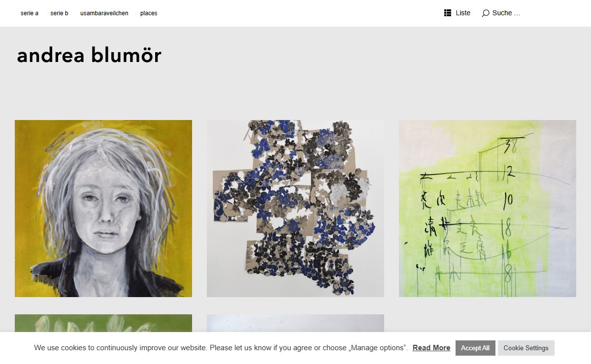Open the serie b menu item
Viewport: 591px width, 364px height.
click(59, 13)
